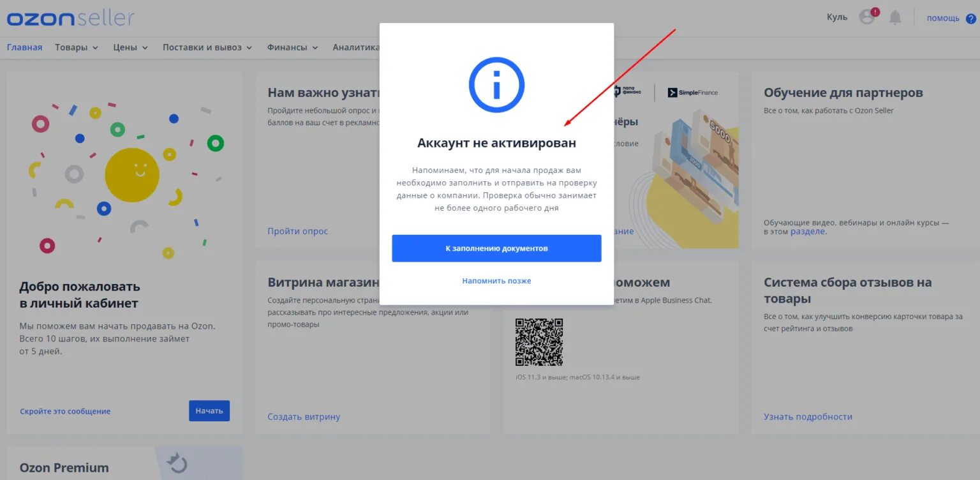This screenshot has height=480, width=980.
Task: Expand the Финансы dropdown menu
Action: (x=293, y=47)
